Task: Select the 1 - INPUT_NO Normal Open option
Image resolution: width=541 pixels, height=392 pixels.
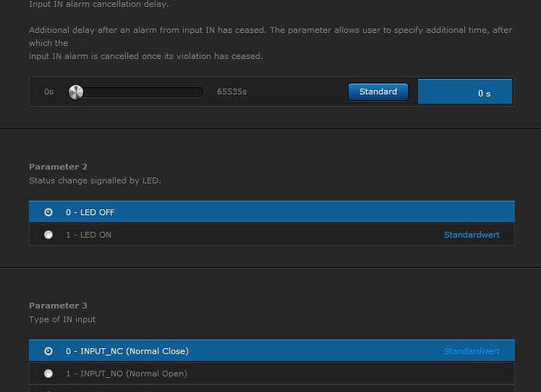Action: click(272, 373)
